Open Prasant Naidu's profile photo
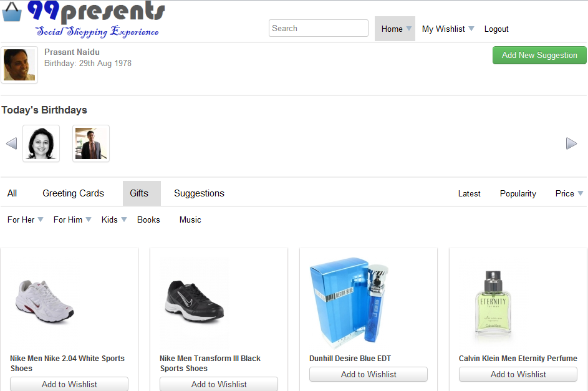Screen dimensions: 588x391 pyautogui.click(x=19, y=65)
